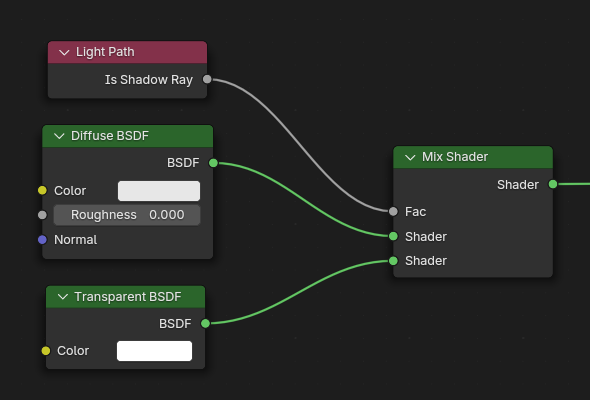Viewport: 590px width, 400px height.
Task: Click the Mix Shader output socket
Action: click(x=553, y=184)
